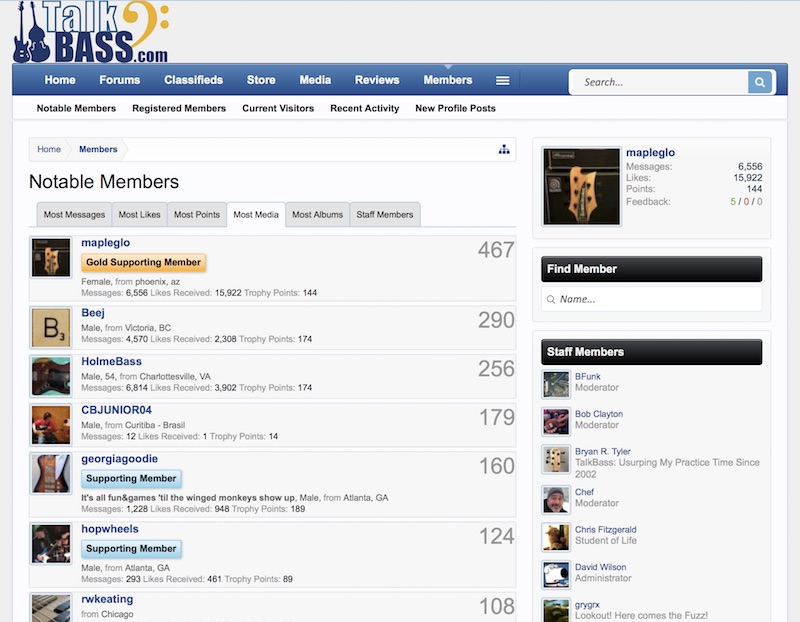Open Beej's profile name link
Screen dimensions: 800x622
(93, 313)
